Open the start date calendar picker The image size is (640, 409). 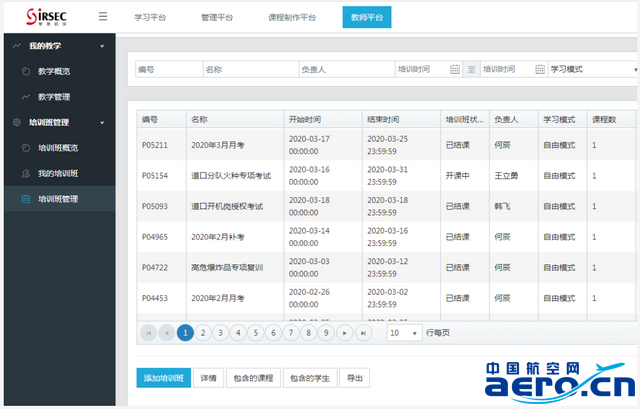pos(455,69)
